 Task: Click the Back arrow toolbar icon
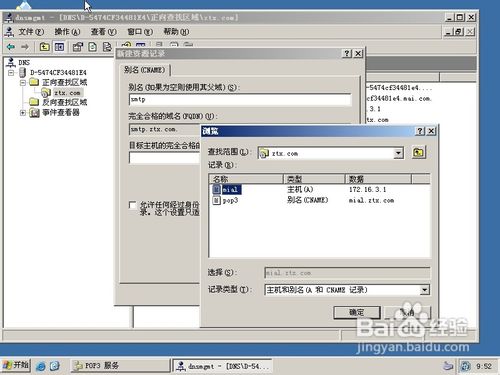coord(11,47)
